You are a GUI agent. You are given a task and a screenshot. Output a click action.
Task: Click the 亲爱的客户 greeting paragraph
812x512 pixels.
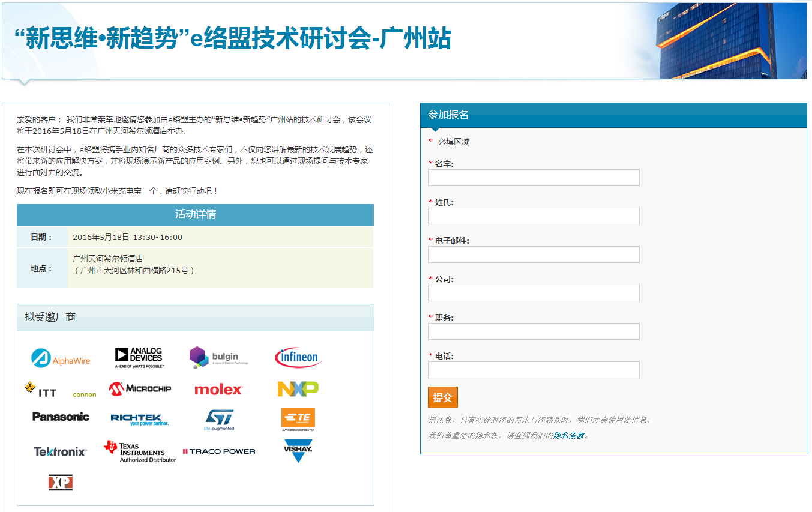[x=195, y=125]
